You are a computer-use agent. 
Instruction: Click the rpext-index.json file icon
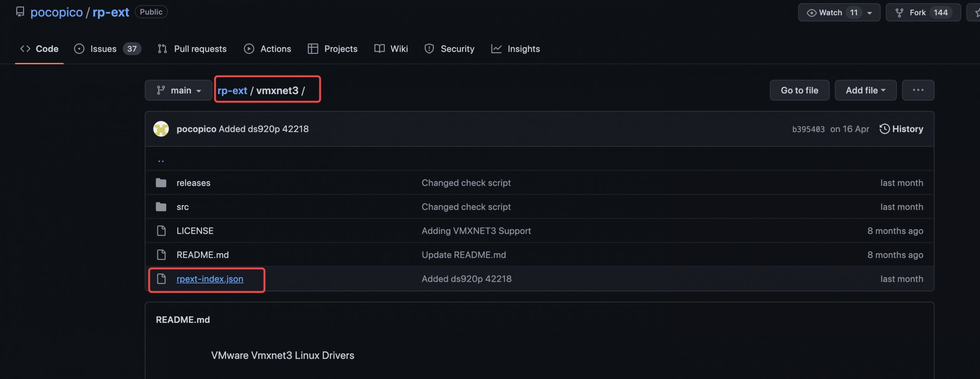[161, 279]
